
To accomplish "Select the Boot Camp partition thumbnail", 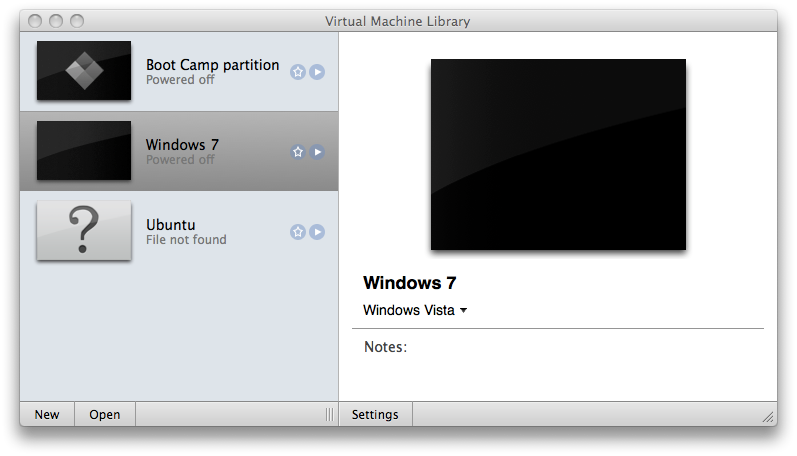I will click(84, 71).
